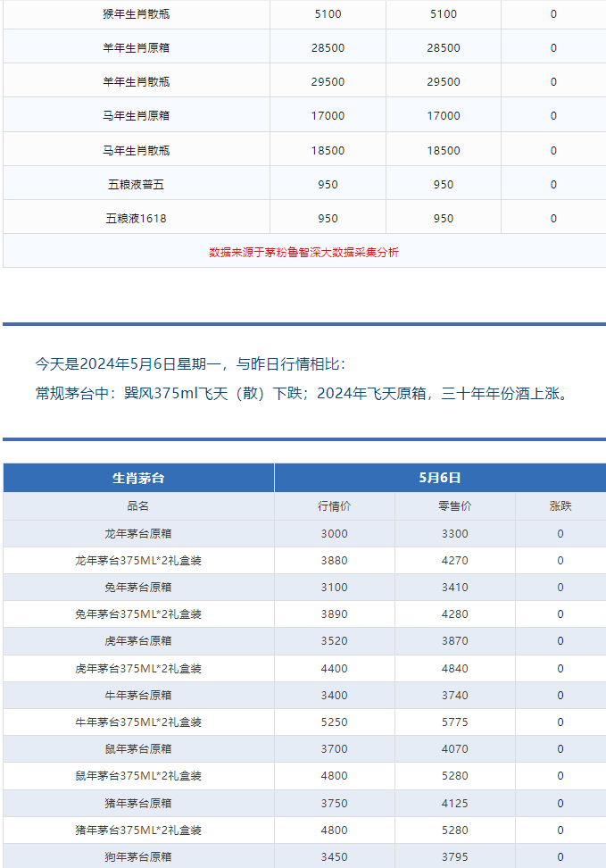Click retail price 4270 in 龙年 gift box row

455,561
